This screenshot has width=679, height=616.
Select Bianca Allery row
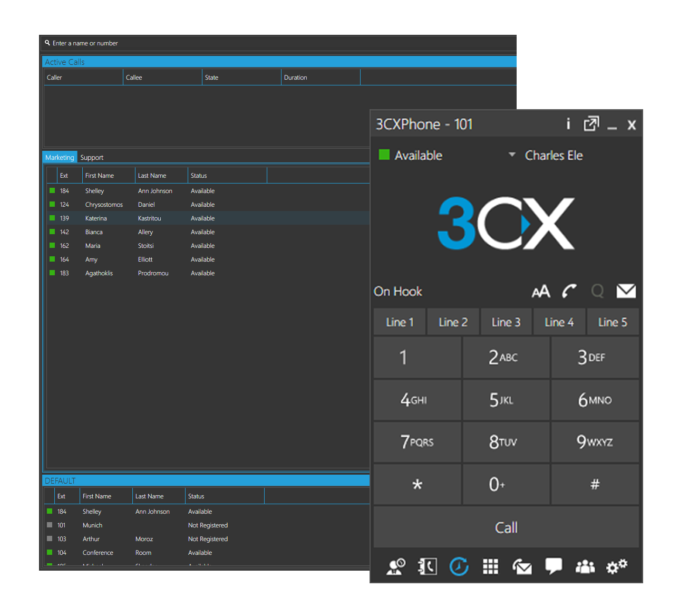[x=208, y=232]
